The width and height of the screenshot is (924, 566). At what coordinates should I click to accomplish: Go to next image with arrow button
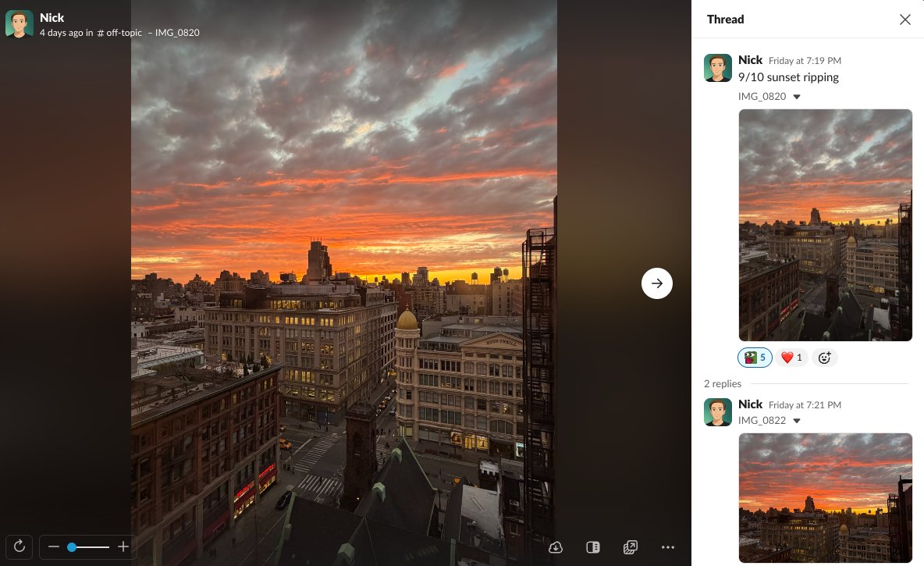(x=656, y=283)
